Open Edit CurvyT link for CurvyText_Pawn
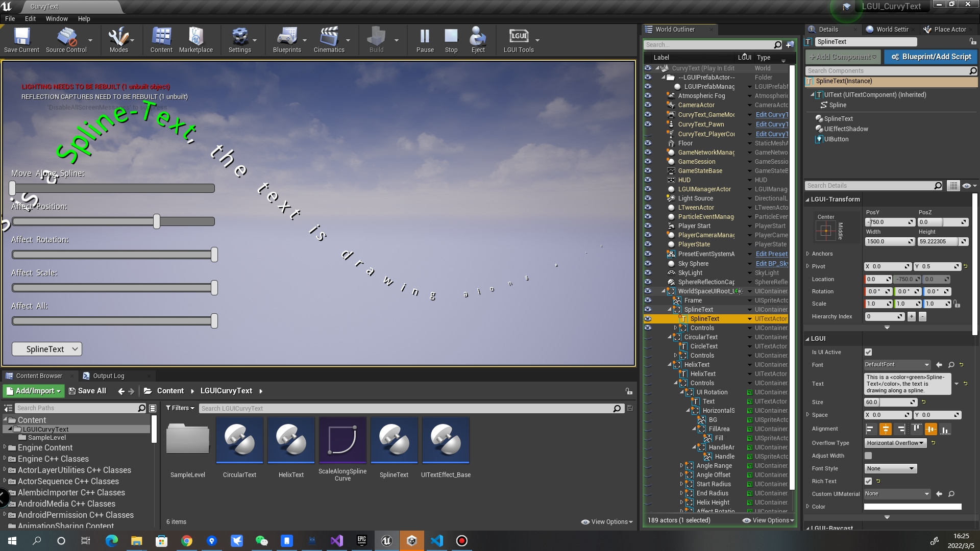980x551 pixels. point(771,124)
